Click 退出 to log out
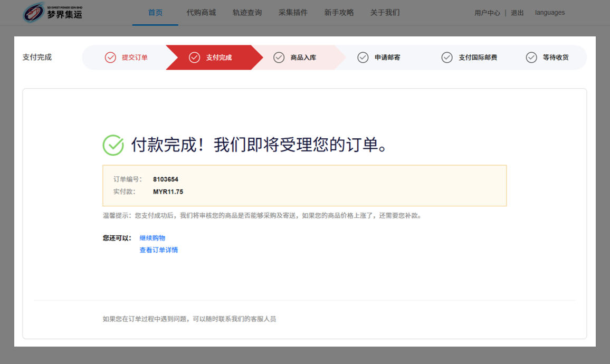Screen dimensions: 610x364 point(517,13)
